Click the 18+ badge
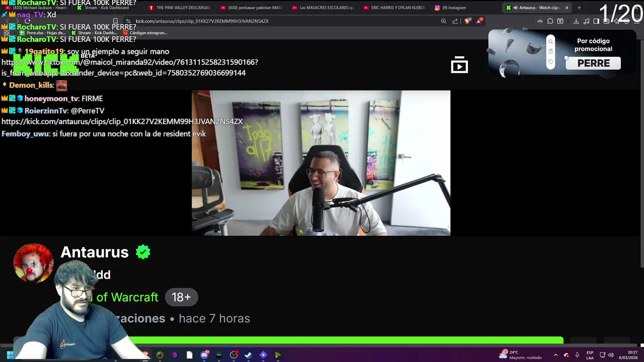This screenshot has height=362, width=644. [181, 297]
